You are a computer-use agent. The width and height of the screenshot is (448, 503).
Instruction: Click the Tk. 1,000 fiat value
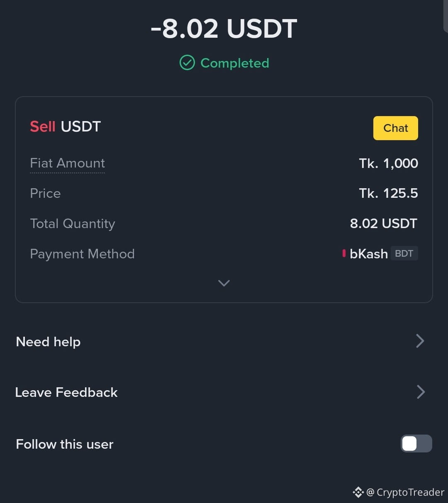pyautogui.click(x=389, y=163)
